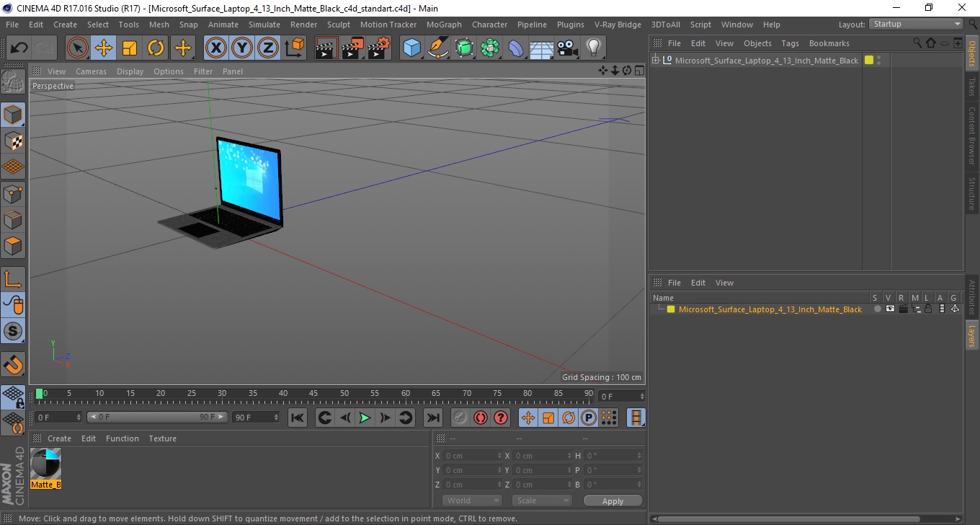Render the active view icon
Screen dimensions: 980x525
coord(326,48)
